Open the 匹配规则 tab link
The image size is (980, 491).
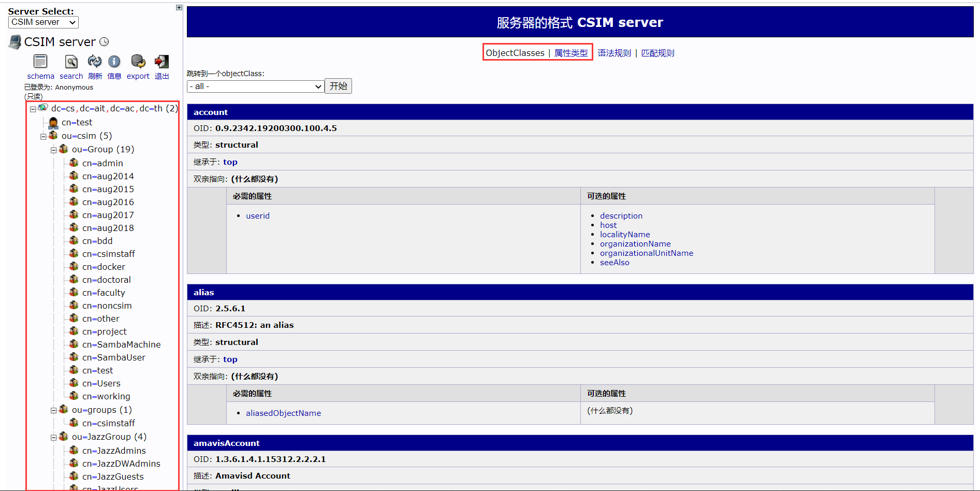click(x=657, y=53)
